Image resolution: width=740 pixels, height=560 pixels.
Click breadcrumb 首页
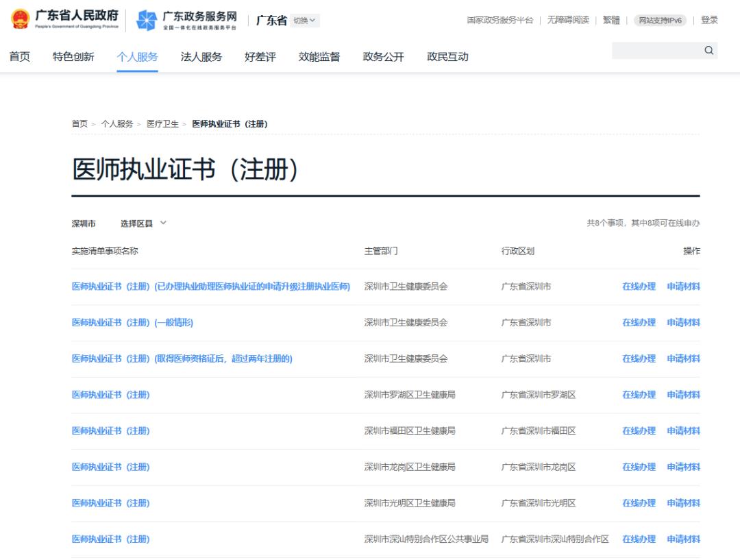[x=79, y=123]
